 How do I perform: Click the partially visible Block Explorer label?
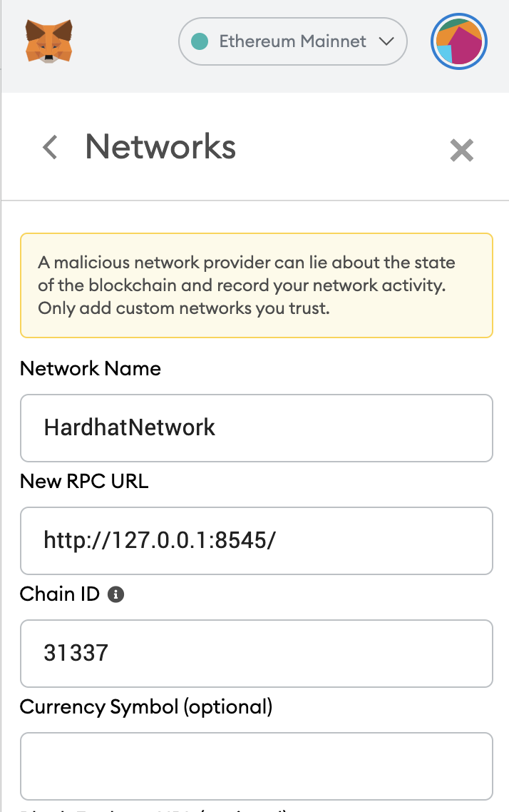[x=154, y=809]
